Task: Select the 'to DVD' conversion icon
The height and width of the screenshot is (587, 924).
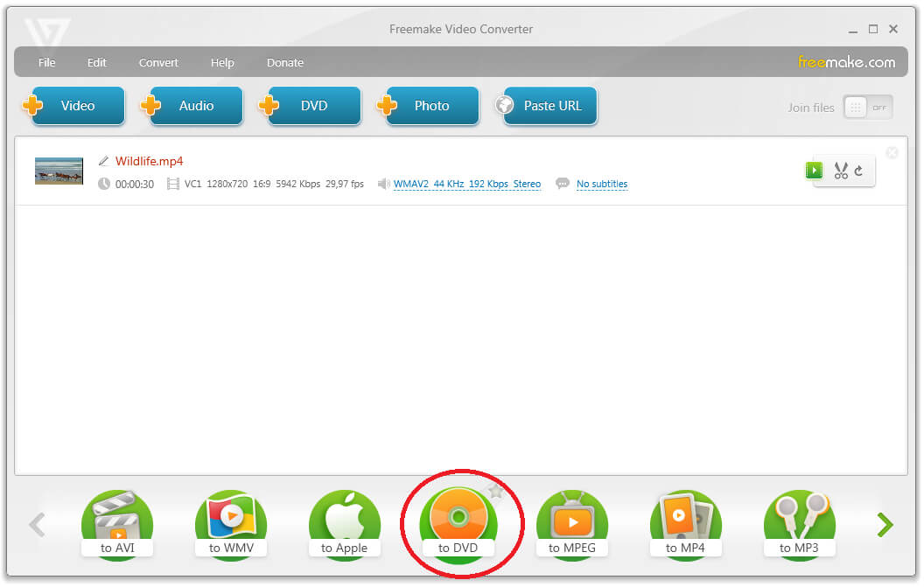Action: pyautogui.click(x=461, y=521)
